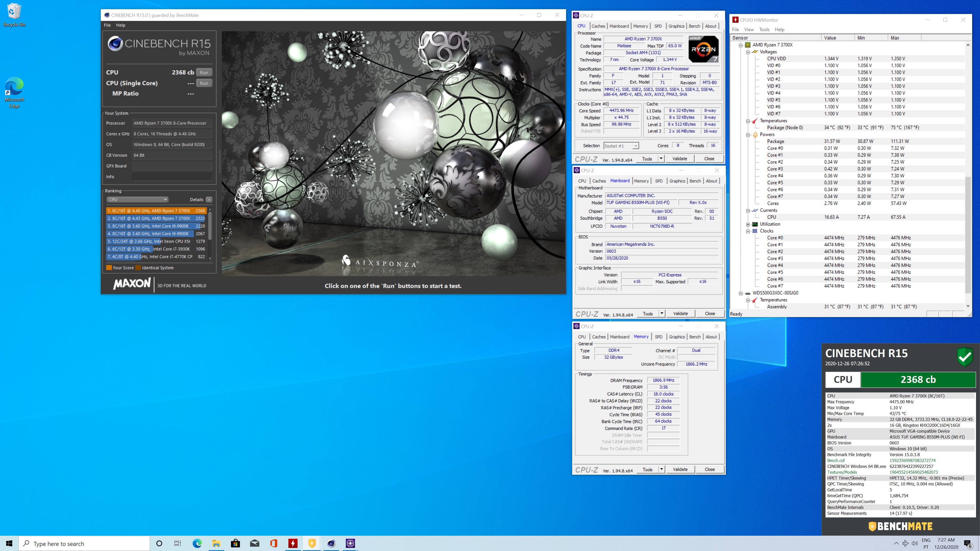This screenshot has height=551, width=980.
Task: Click the Your Score orange legend swatch
Action: pyautogui.click(x=109, y=268)
